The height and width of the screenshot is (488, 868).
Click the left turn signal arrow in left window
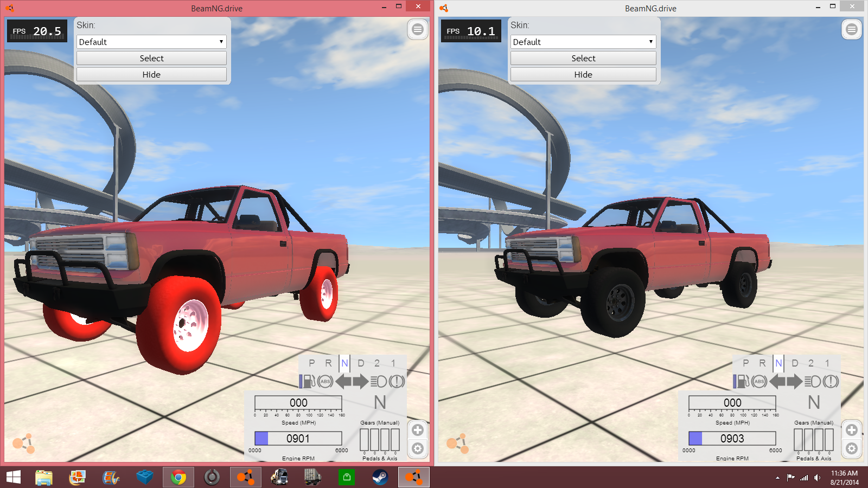click(x=343, y=381)
